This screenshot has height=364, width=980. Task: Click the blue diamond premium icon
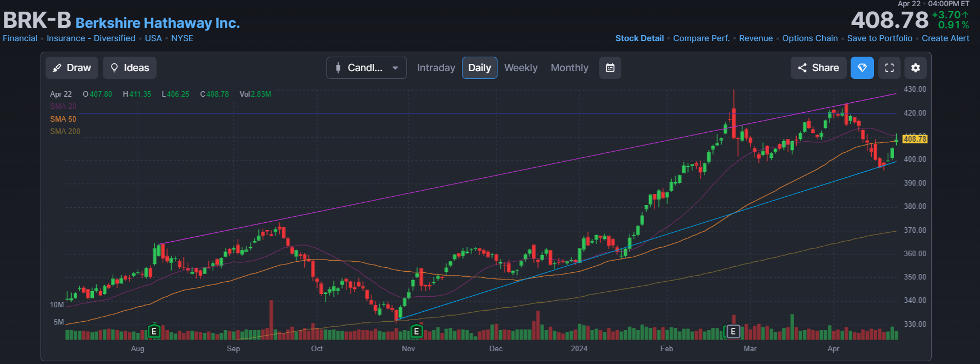[x=862, y=68]
